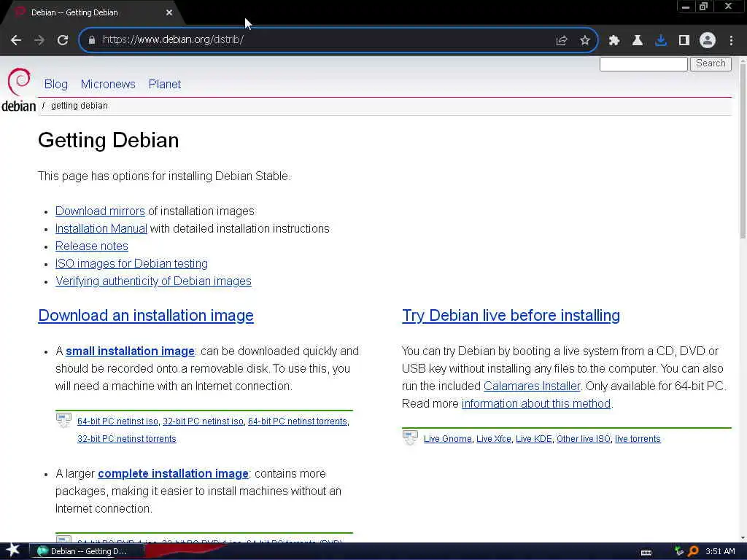Open ISO images for Debian testing link

coord(131,263)
